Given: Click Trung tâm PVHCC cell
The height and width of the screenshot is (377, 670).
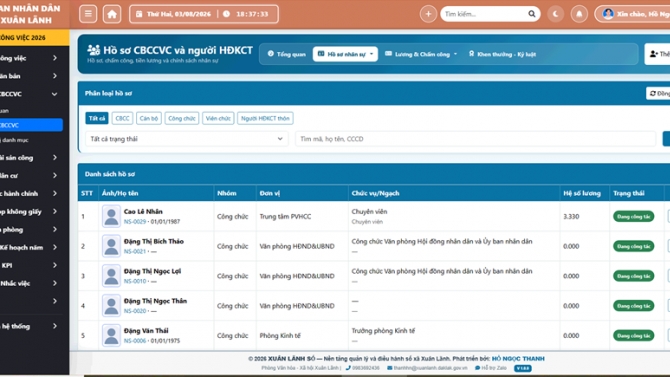Looking at the screenshot, I should pyautogui.click(x=285, y=217).
